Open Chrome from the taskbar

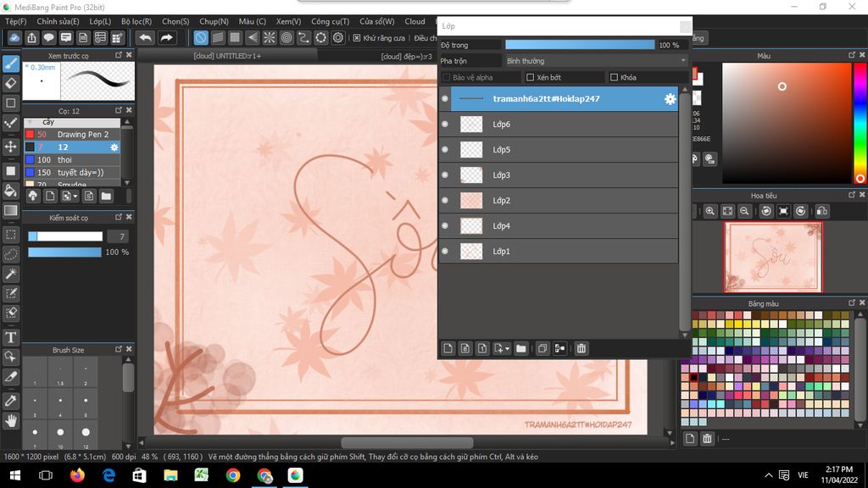233,475
